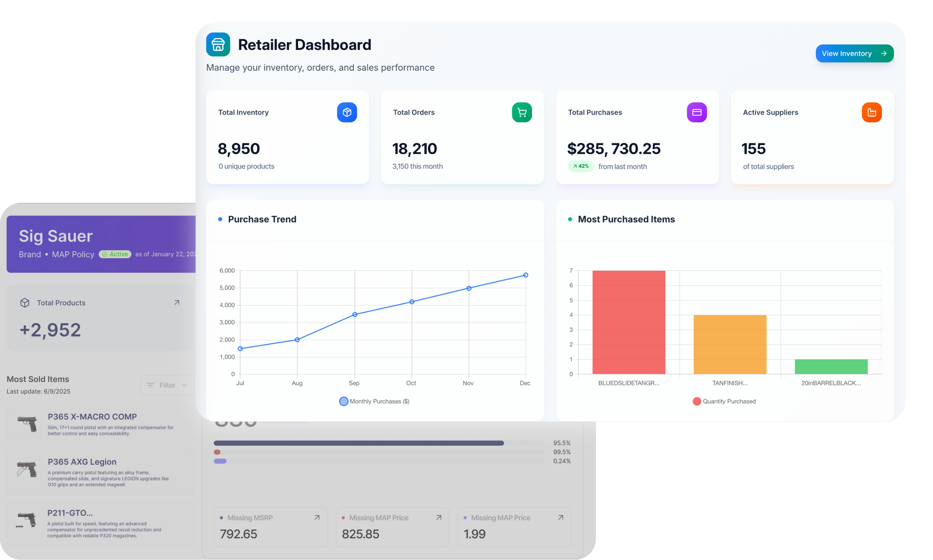Open Total Products via arrow icon
The image size is (933, 560).
tap(176, 303)
